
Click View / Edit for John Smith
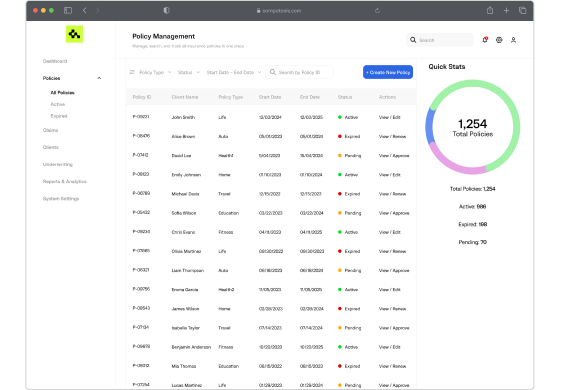click(390, 117)
